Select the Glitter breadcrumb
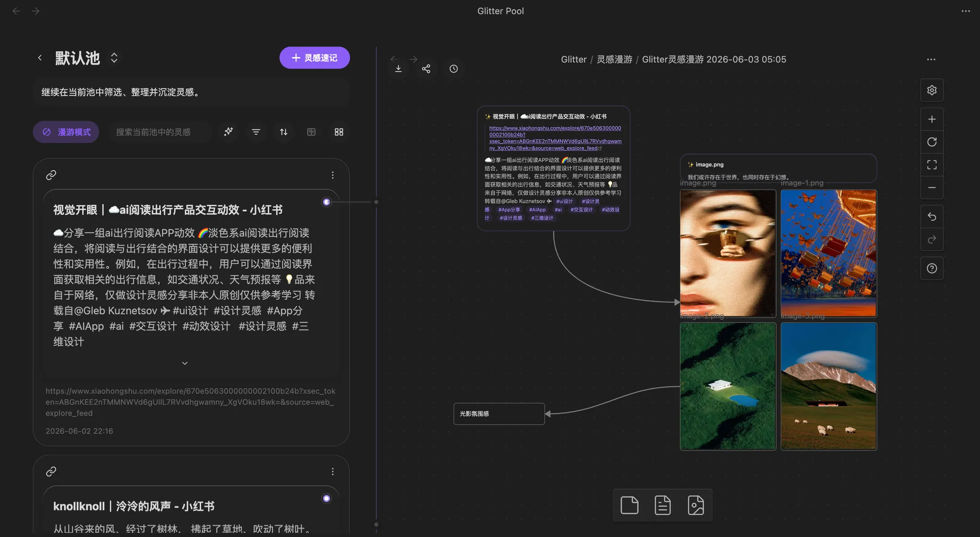This screenshot has height=537, width=980. (x=574, y=59)
